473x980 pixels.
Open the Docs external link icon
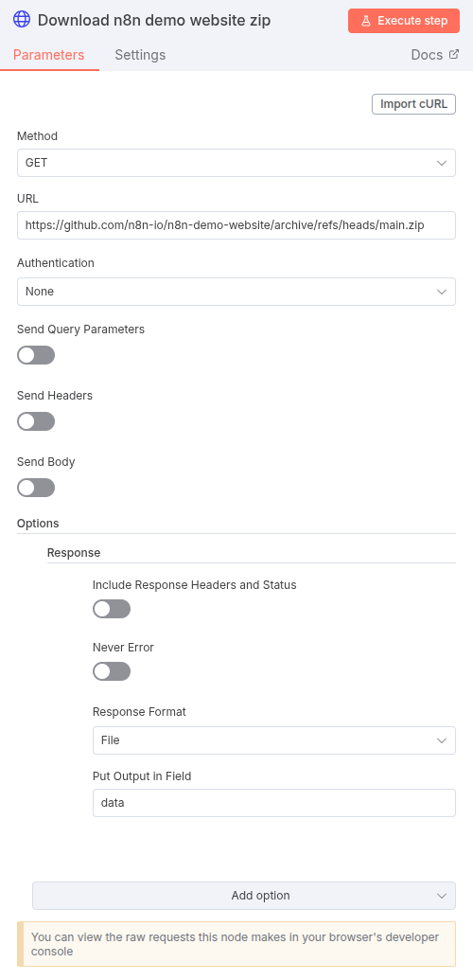click(454, 54)
